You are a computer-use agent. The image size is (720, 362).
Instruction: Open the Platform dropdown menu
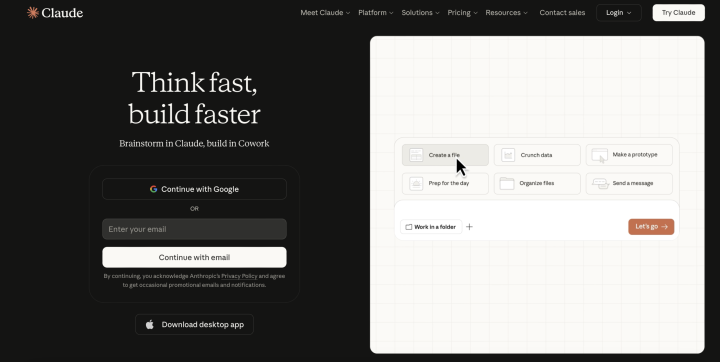pyautogui.click(x=376, y=12)
